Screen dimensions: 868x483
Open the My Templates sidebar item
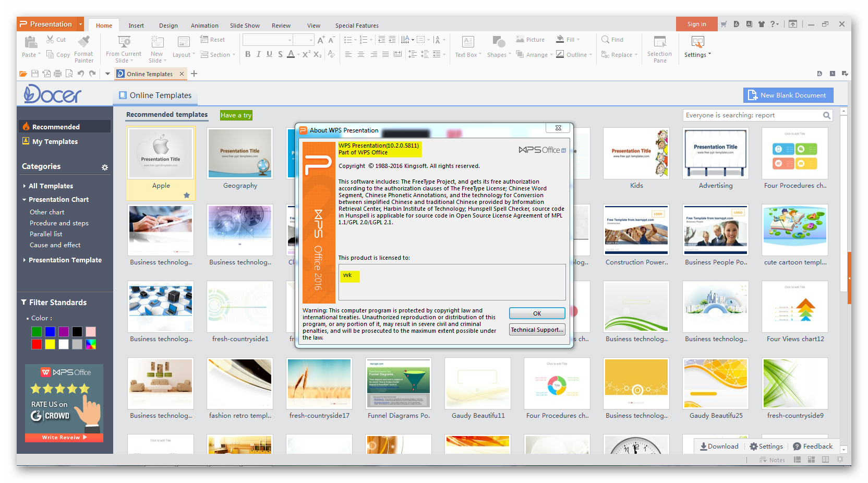pyautogui.click(x=55, y=141)
